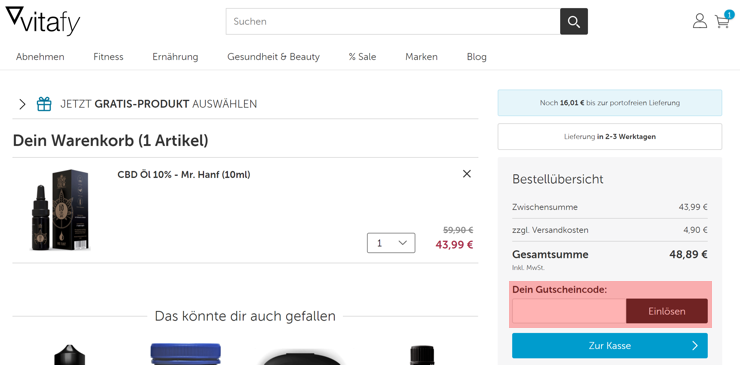
Task: Focus the Gutscheincode input field
Action: 569,311
